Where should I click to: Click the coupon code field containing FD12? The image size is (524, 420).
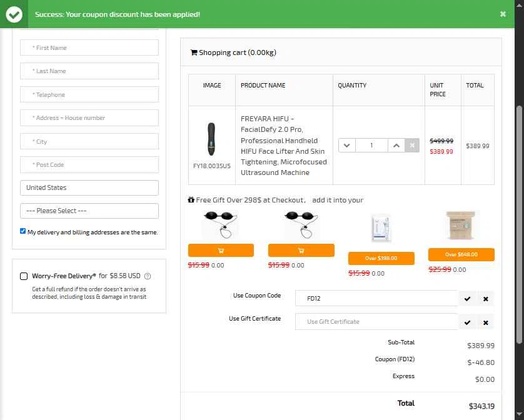pos(376,298)
